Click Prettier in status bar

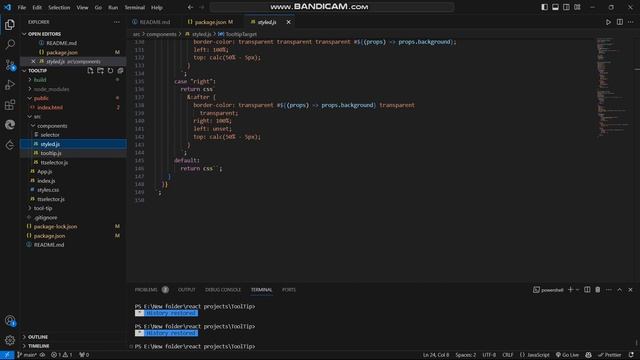[609, 355]
